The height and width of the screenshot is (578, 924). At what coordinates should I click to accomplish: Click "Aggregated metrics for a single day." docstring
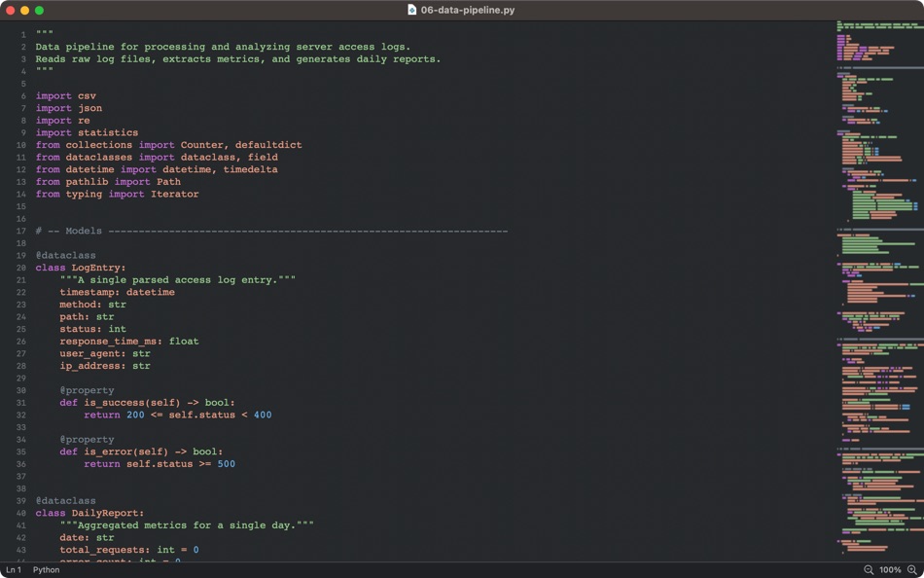pyautogui.click(x=187, y=524)
